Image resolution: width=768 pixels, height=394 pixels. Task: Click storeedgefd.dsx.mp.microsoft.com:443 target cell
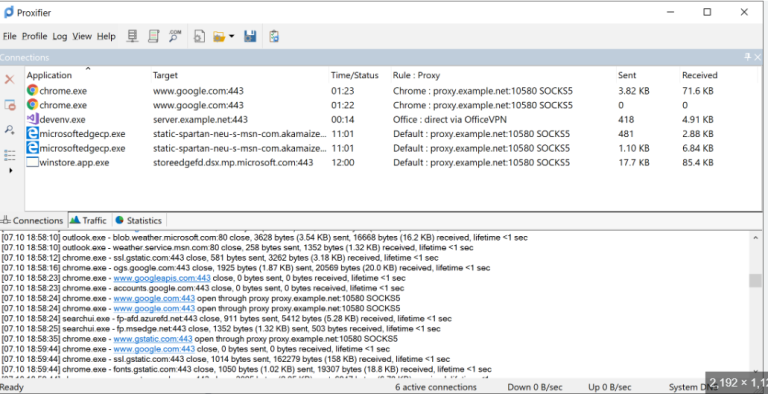233,162
